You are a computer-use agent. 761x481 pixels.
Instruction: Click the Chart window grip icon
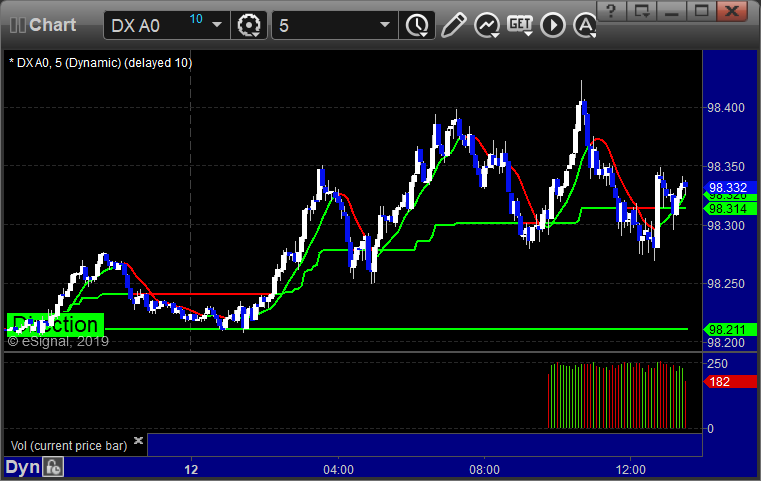coord(17,25)
